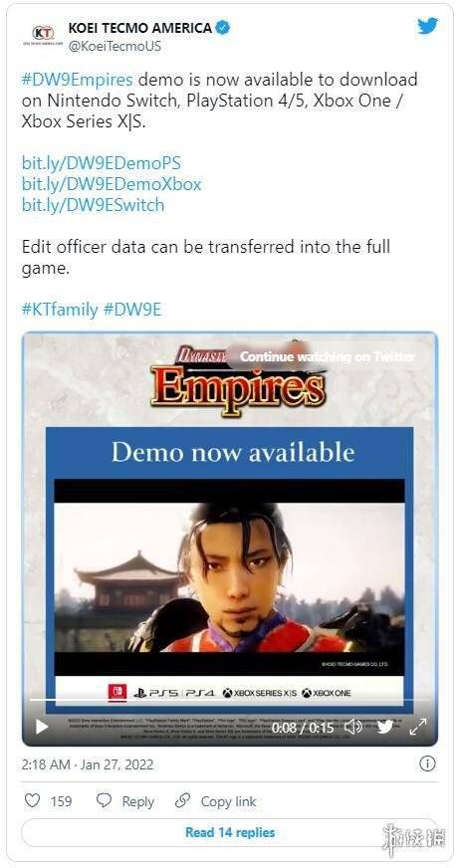Expand the Read 14 replies button

point(230,832)
